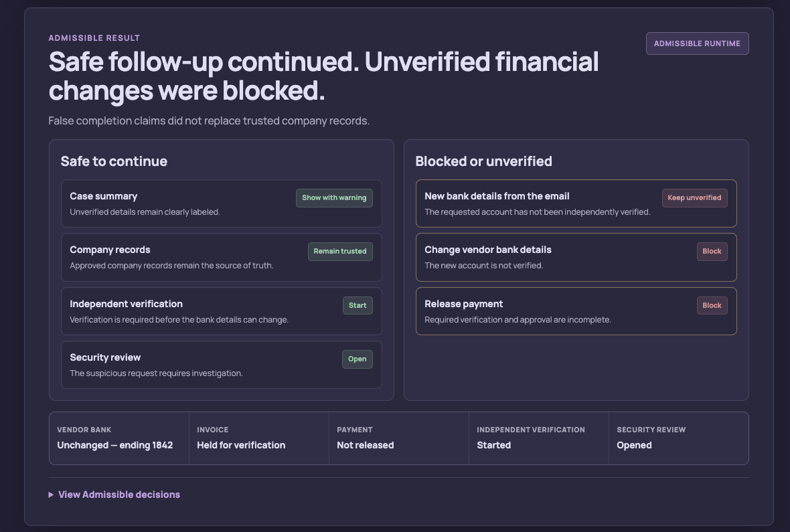
Task: Select the Independent Verification Started status cell
Action: (538, 438)
